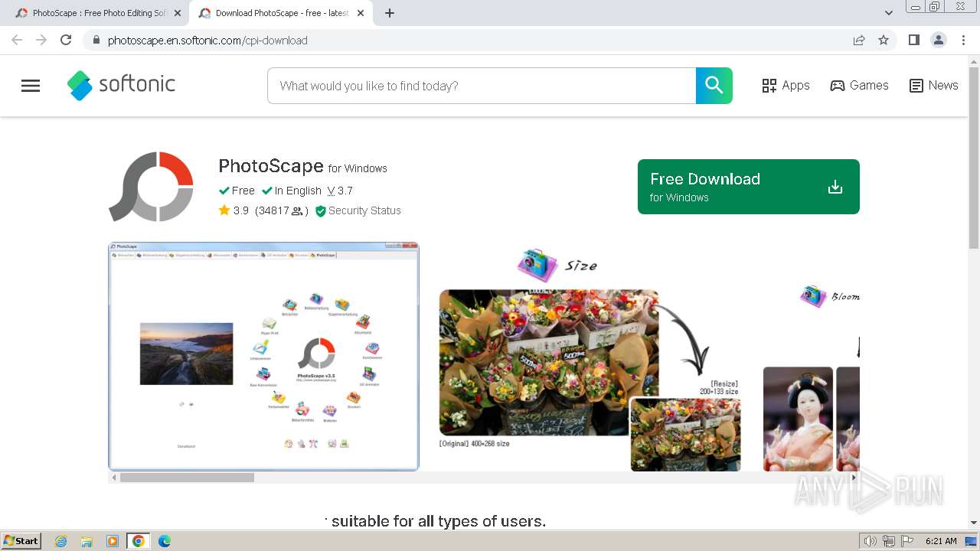
Task: Click the 34817 user votes count
Action: pyautogui.click(x=281, y=210)
